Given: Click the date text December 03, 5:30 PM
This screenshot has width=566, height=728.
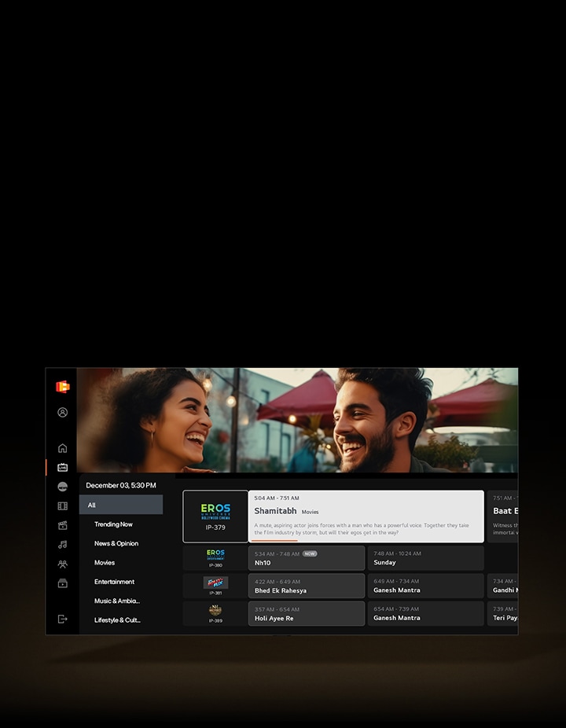Looking at the screenshot, I should pos(121,485).
